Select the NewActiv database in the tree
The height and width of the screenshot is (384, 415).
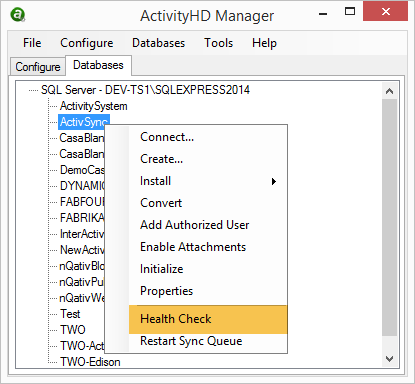[x=82, y=250]
